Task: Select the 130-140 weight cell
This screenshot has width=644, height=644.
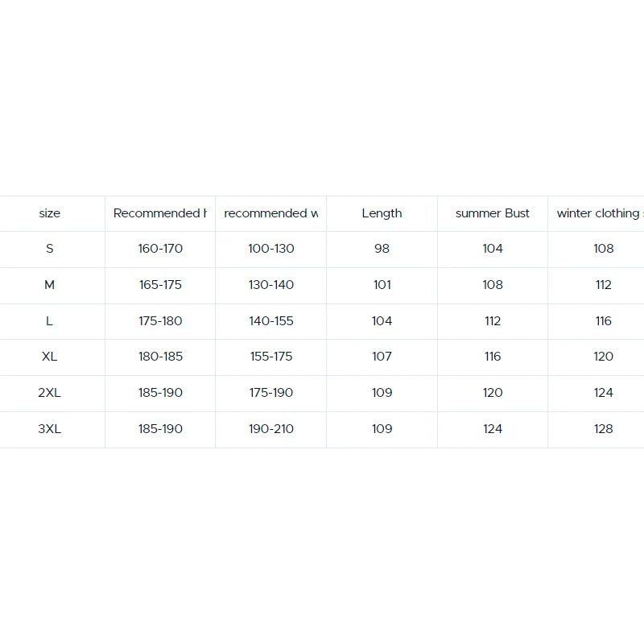Action: click(271, 285)
